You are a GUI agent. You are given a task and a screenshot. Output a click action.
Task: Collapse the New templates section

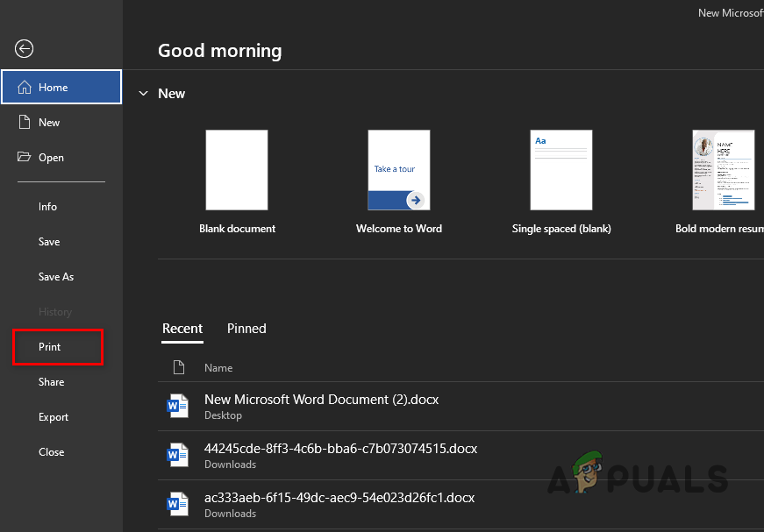[x=144, y=94]
